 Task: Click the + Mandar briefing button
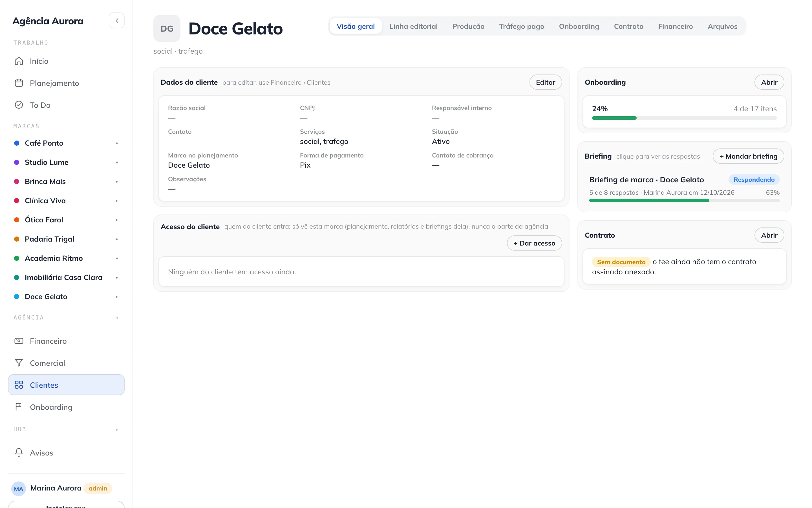(748, 156)
